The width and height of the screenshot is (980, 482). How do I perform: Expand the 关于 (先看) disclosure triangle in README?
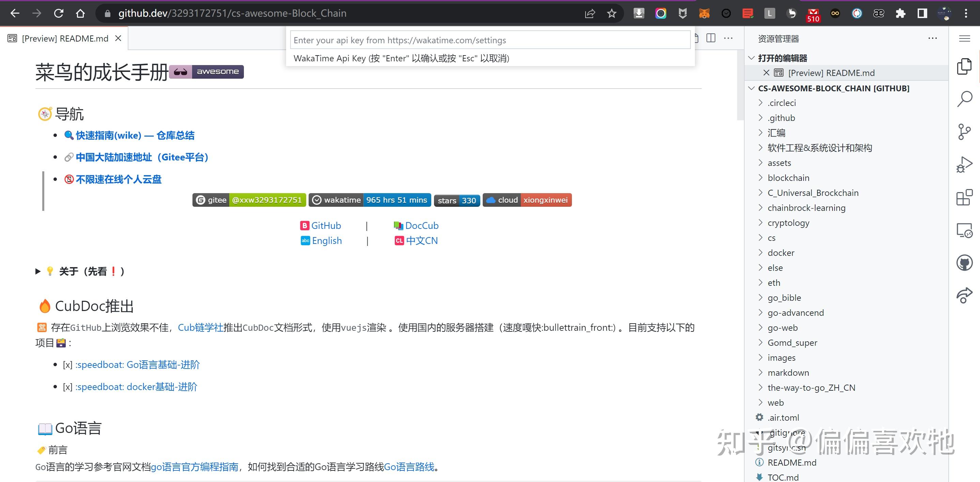[x=38, y=271]
